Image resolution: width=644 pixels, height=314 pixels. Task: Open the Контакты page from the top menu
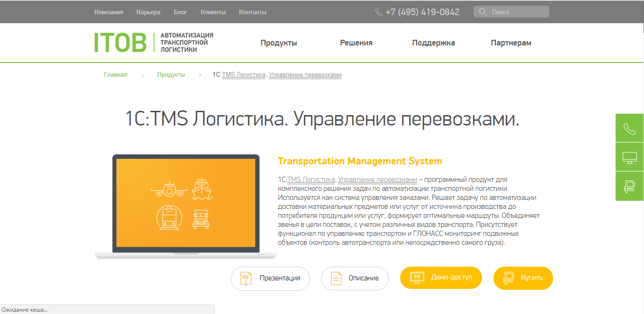pyautogui.click(x=253, y=12)
